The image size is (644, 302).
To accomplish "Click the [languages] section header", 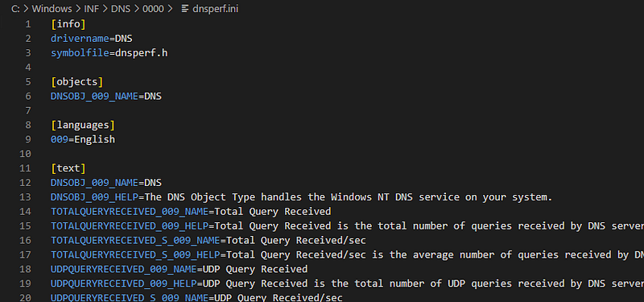I will click(x=83, y=125).
